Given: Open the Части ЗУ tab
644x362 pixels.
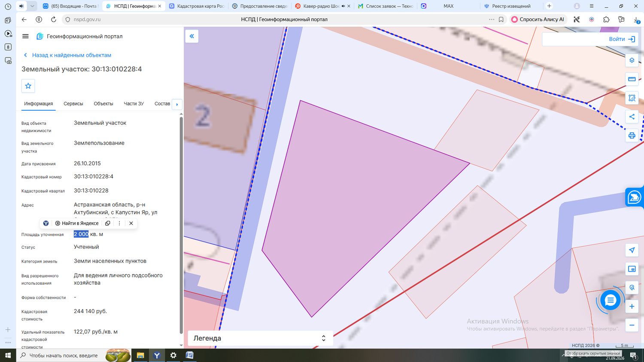Looking at the screenshot, I should (x=134, y=104).
